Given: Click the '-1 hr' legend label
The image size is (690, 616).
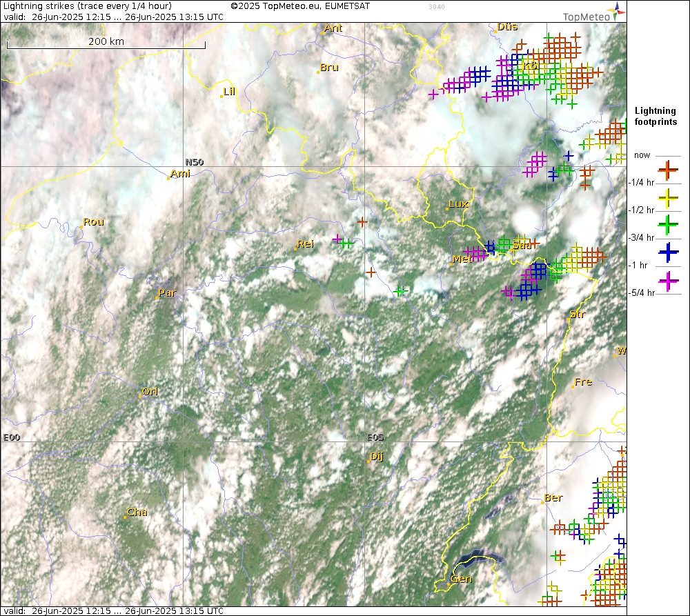Looking at the screenshot, I should tap(638, 266).
